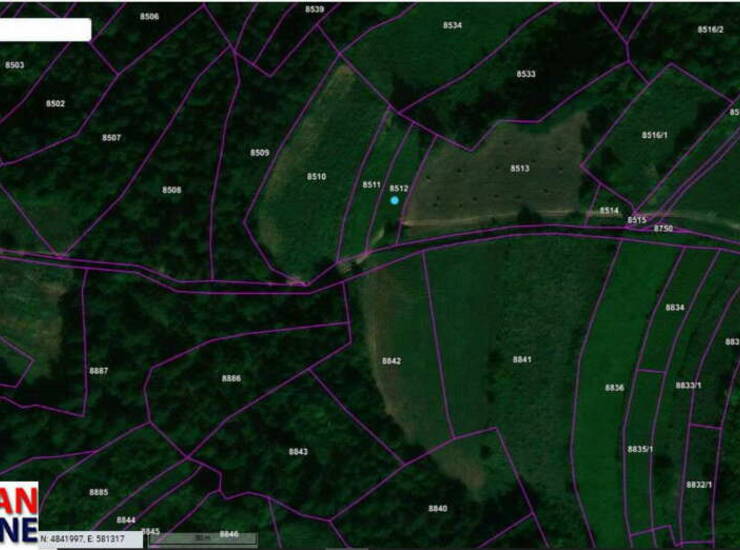Select parcel label 8841
740x550 pixels.
pyautogui.click(x=522, y=359)
